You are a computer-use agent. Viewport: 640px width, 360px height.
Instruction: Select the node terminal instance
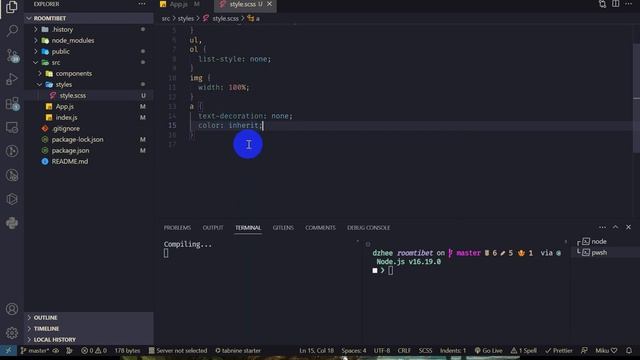coord(606,242)
